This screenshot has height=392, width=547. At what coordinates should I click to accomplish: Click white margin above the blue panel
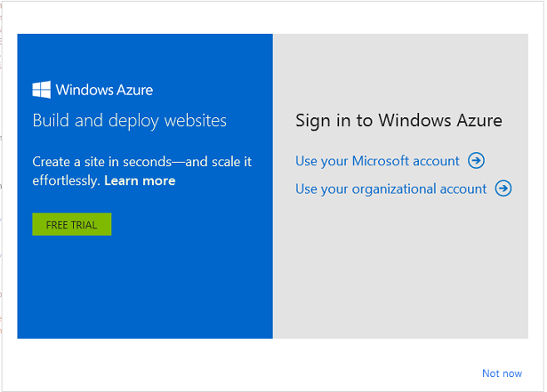pos(142,18)
